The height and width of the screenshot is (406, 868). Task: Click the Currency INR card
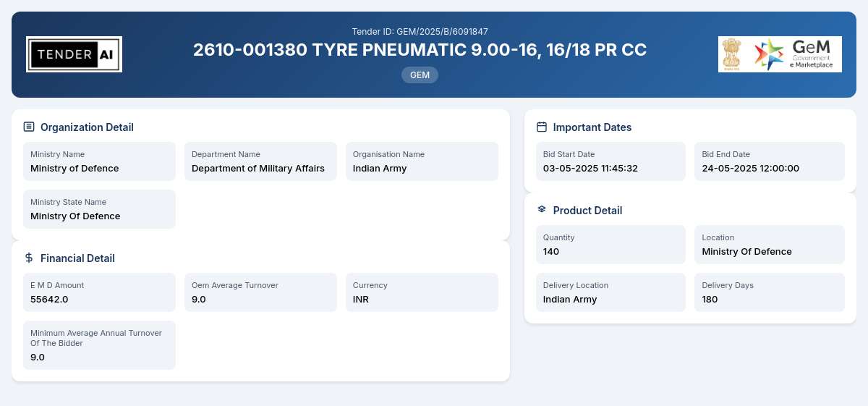click(x=422, y=292)
